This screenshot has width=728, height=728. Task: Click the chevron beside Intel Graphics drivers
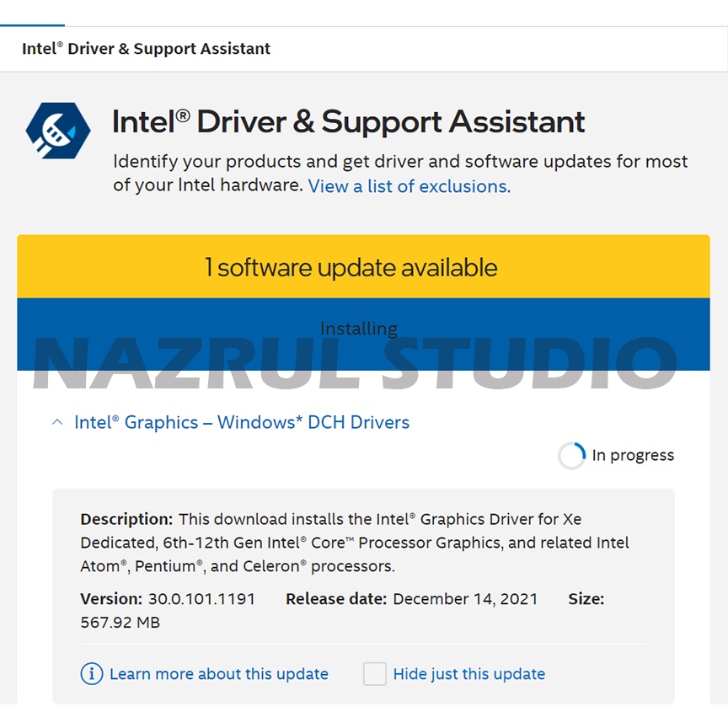56,421
